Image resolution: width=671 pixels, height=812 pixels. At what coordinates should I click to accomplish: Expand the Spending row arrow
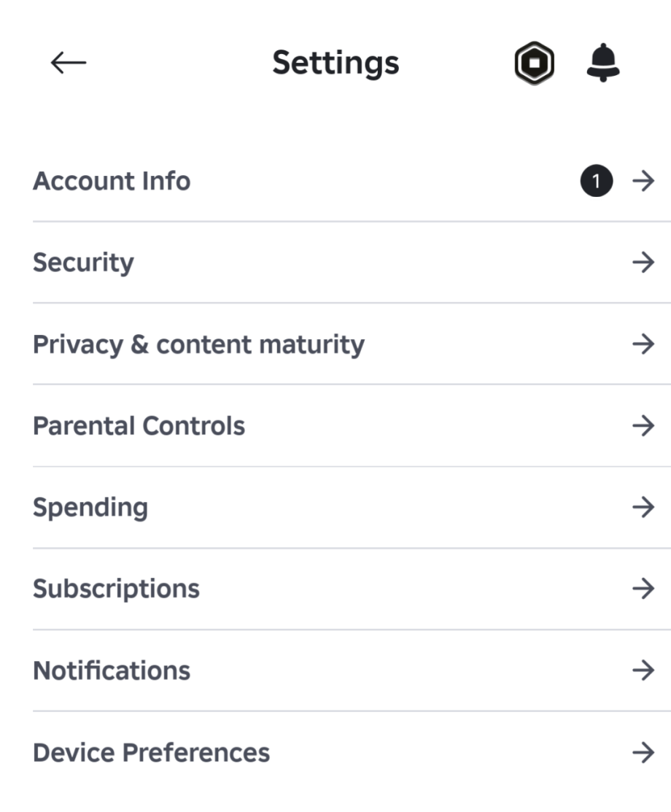[643, 507]
